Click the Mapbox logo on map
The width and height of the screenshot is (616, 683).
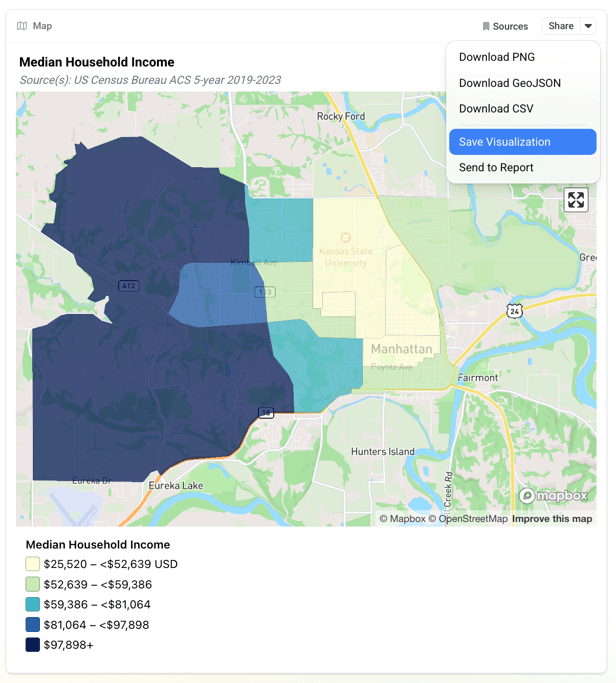(555, 496)
